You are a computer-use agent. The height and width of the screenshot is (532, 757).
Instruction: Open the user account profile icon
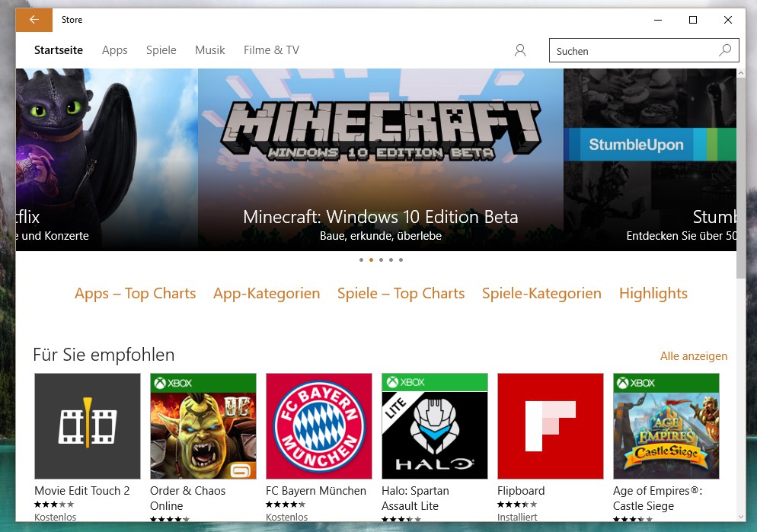(x=520, y=50)
